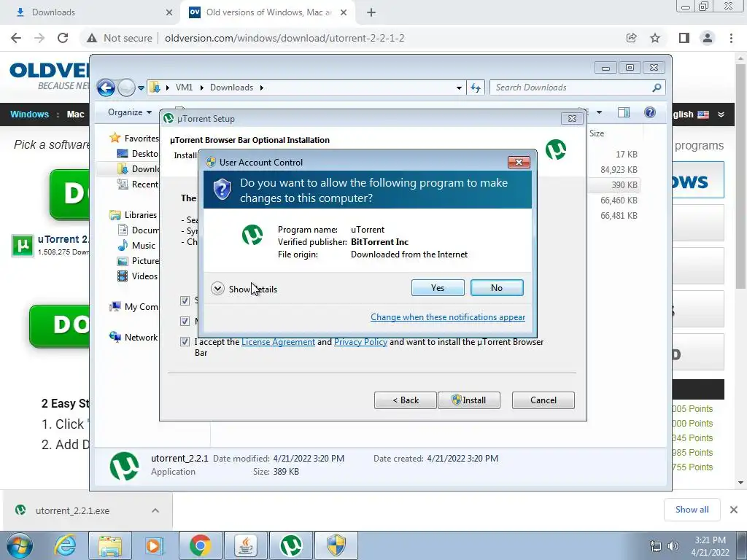The height and width of the screenshot is (560, 747).
Task: Open the License Agreement link
Action: tap(278, 342)
